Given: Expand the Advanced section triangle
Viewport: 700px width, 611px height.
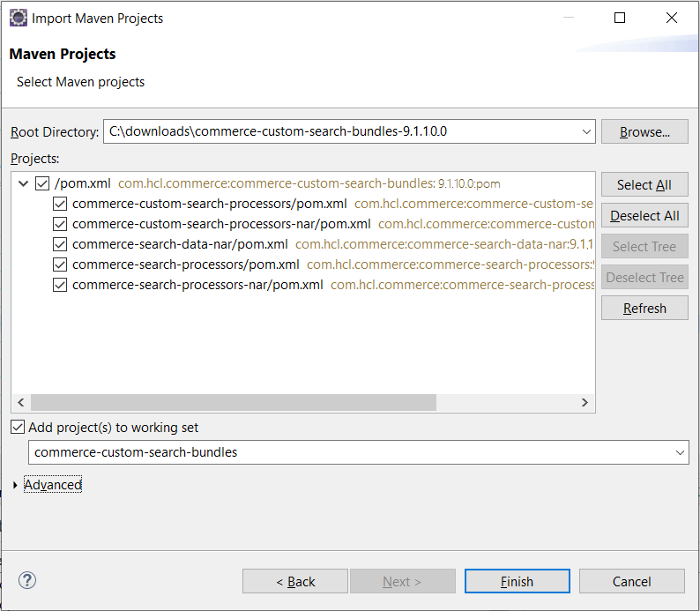Looking at the screenshot, I should click(15, 485).
